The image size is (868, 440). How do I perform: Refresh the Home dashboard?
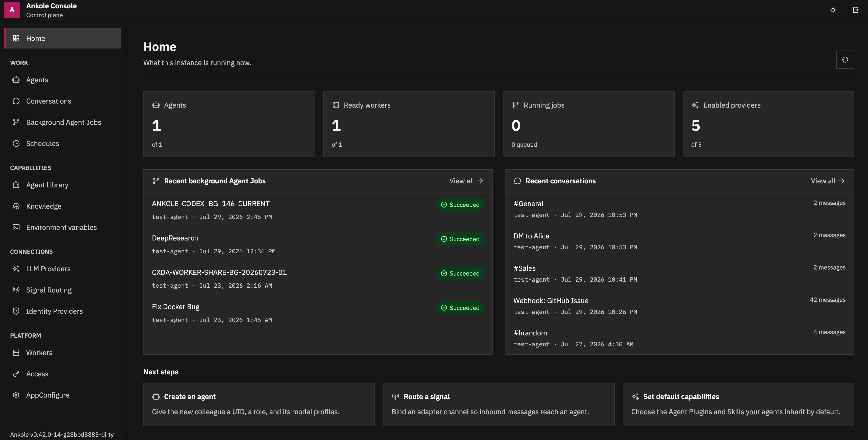(845, 60)
